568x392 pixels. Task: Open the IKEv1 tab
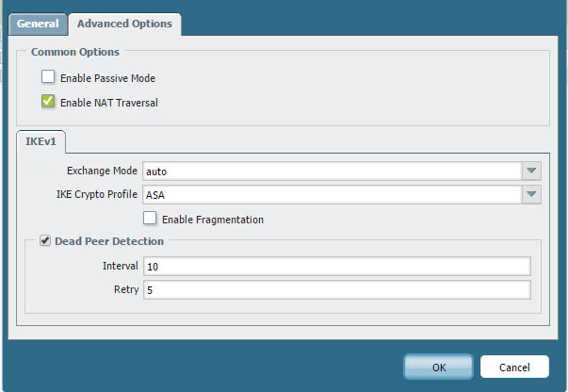coord(39,141)
